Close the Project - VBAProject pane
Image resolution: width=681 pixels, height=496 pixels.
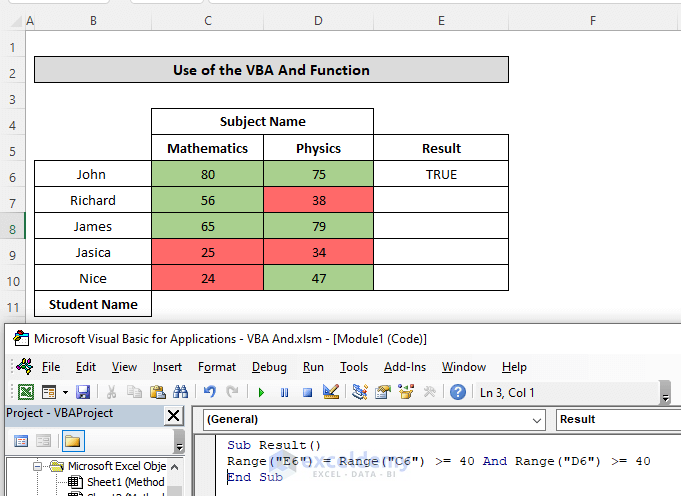coord(173,416)
